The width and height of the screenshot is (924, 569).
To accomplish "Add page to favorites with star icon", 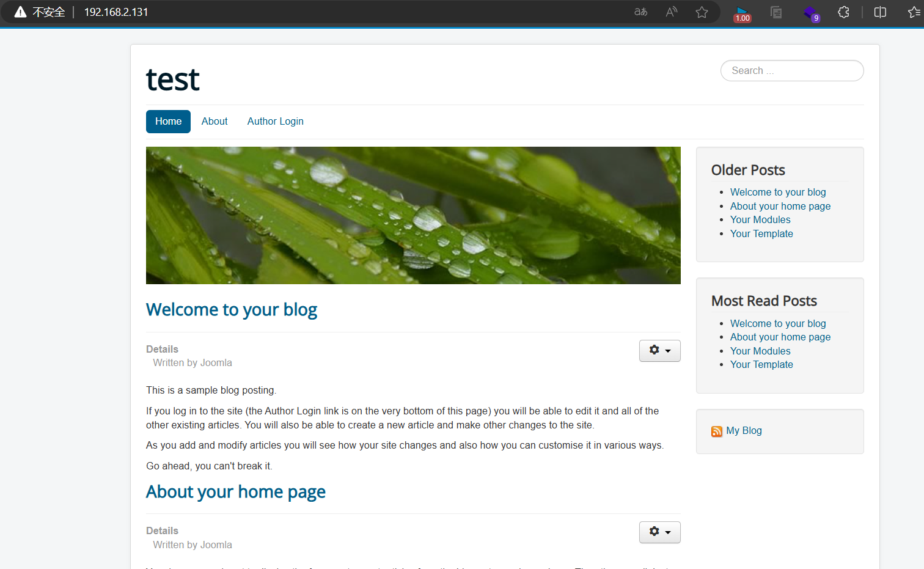I will pyautogui.click(x=702, y=12).
